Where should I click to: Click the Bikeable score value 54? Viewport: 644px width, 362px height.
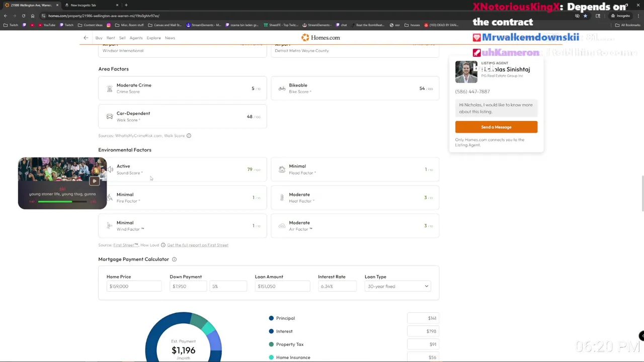422,88
